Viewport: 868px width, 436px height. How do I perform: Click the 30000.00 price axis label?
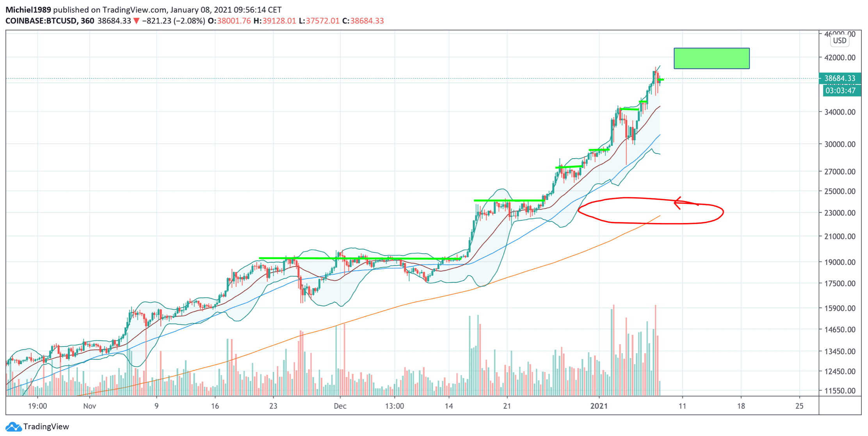(840, 144)
